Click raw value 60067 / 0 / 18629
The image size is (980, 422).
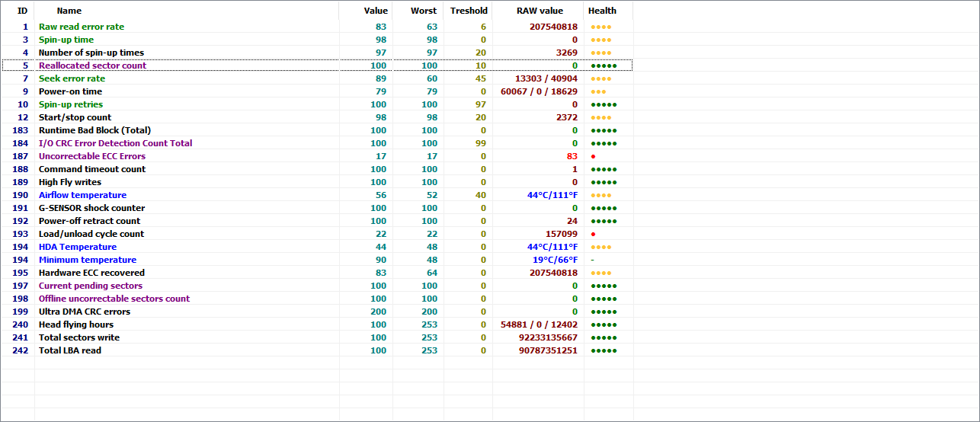coord(539,91)
